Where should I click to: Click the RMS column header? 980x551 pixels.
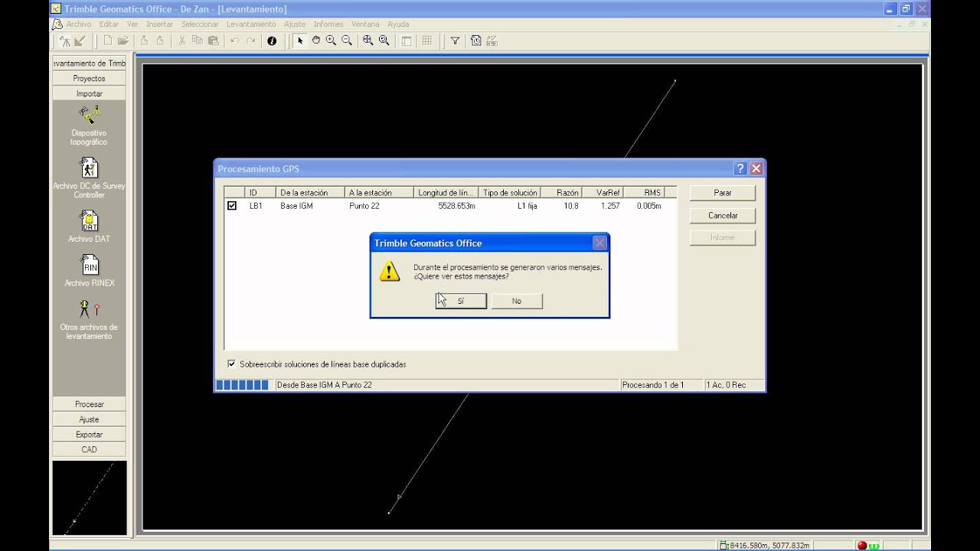644,193
